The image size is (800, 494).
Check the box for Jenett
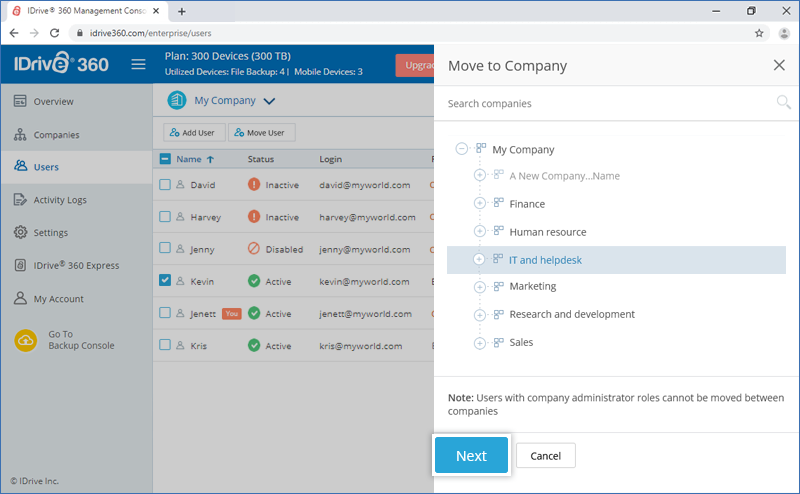pyautogui.click(x=165, y=312)
